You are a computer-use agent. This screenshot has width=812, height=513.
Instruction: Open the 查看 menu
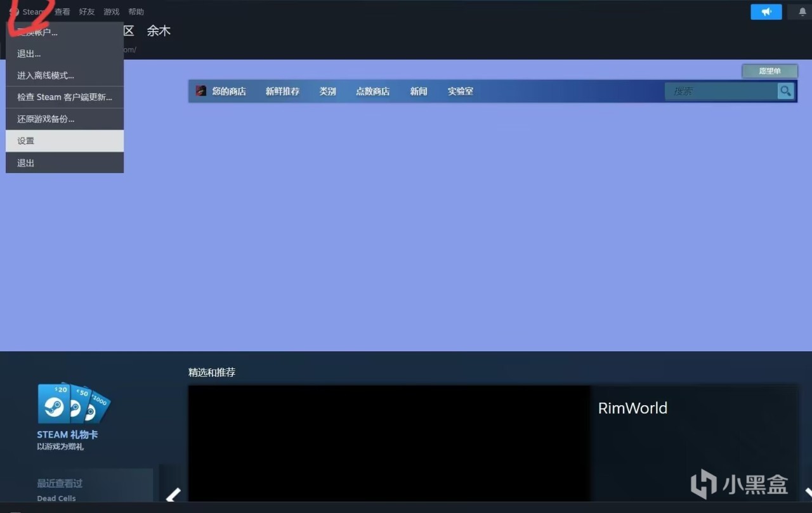62,12
